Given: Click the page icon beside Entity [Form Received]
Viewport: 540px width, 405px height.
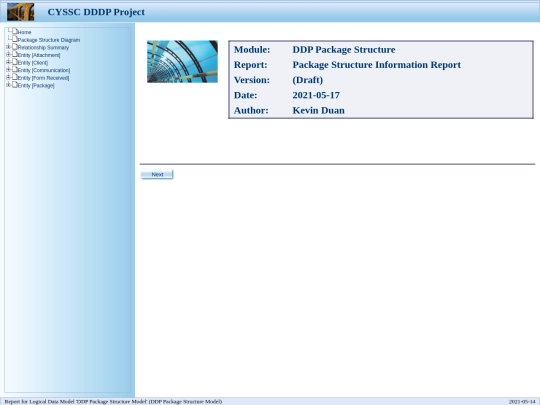Looking at the screenshot, I should pos(15,76).
